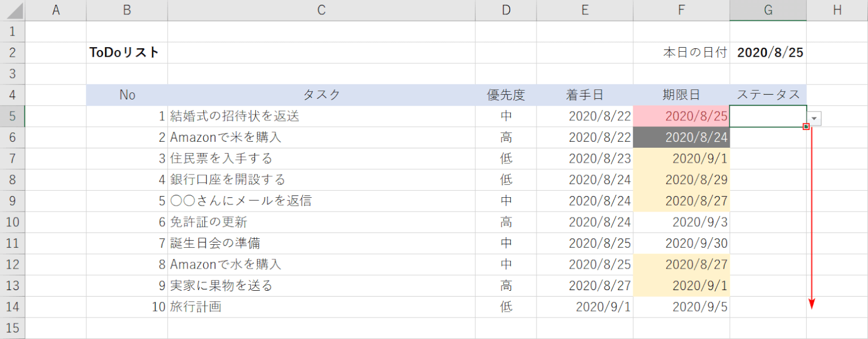Select row 5 header
Viewport: 868px width, 339px height.
pyautogui.click(x=13, y=116)
